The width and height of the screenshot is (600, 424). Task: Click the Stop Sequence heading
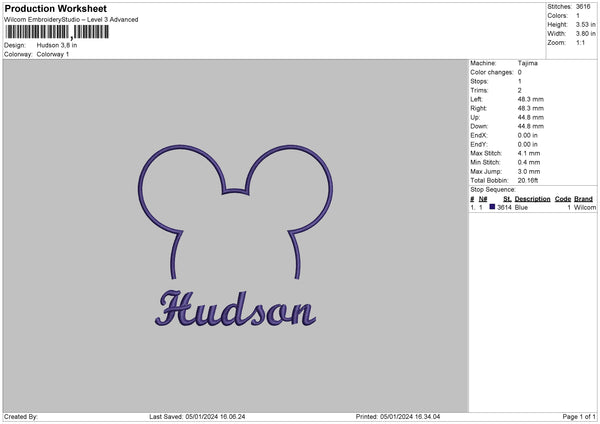(493, 190)
